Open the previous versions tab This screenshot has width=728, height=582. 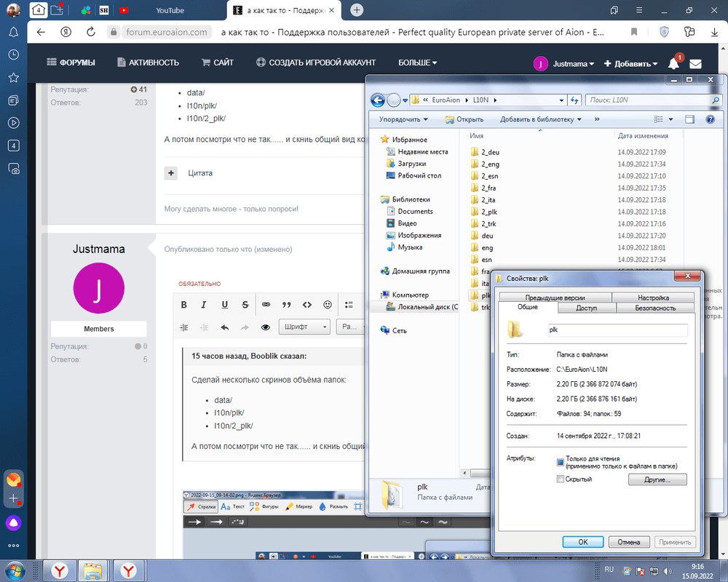(555, 298)
